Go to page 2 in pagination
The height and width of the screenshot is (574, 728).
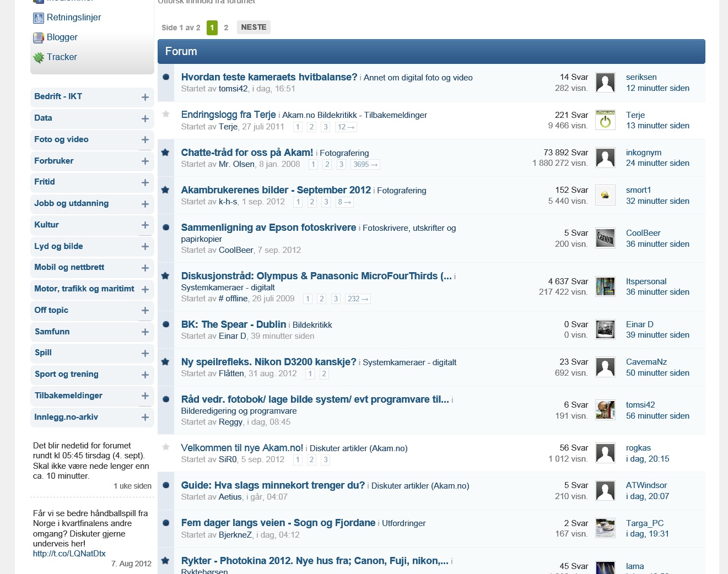(x=226, y=28)
